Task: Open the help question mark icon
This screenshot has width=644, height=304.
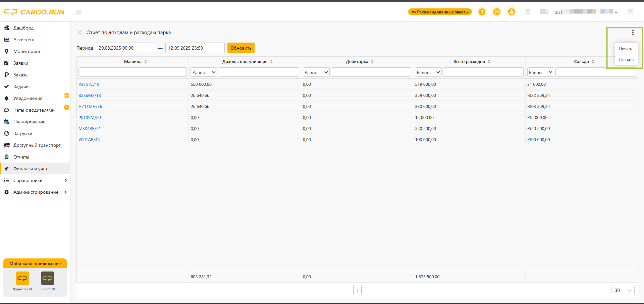Action: [x=482, y=12]
